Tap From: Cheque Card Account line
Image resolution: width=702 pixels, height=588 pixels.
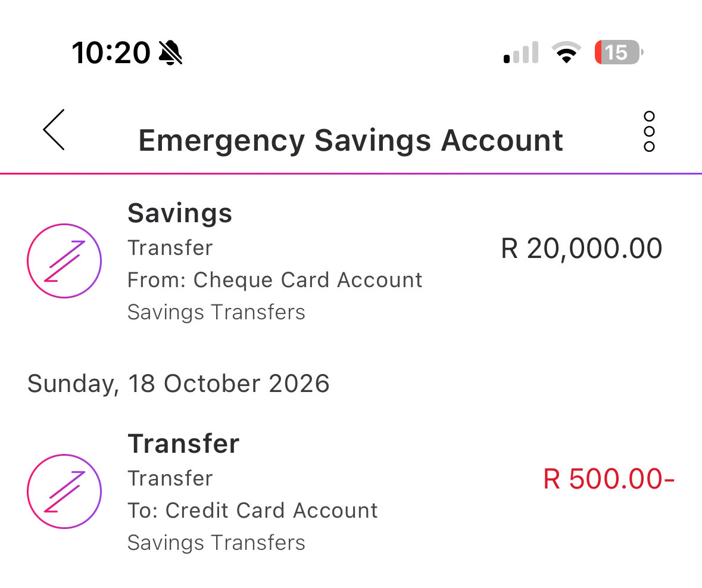point(275,280)
